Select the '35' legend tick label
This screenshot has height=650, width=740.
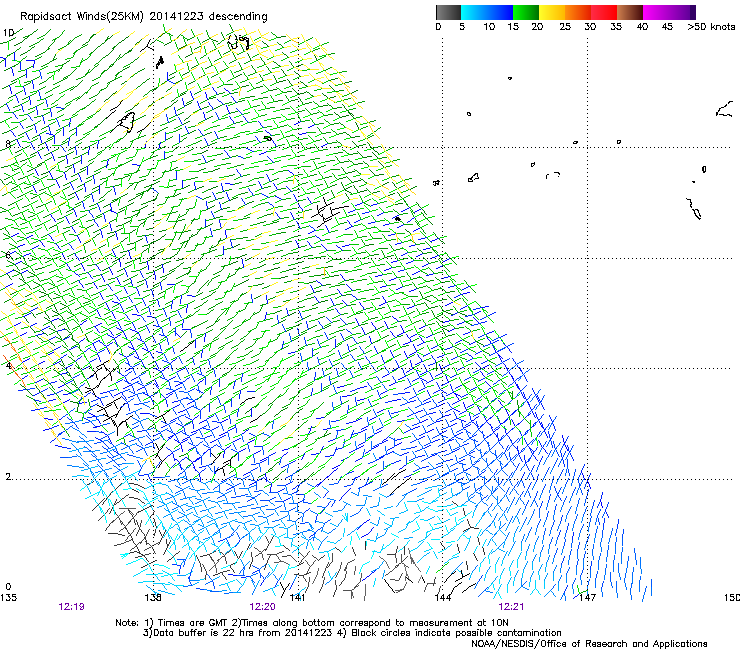click(616, 27)
